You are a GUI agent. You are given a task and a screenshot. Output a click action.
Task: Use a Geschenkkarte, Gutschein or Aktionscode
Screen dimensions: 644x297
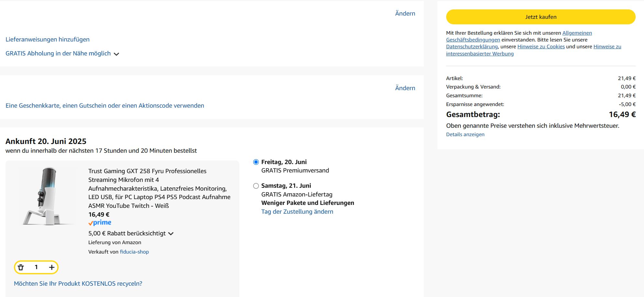point(105,105)
